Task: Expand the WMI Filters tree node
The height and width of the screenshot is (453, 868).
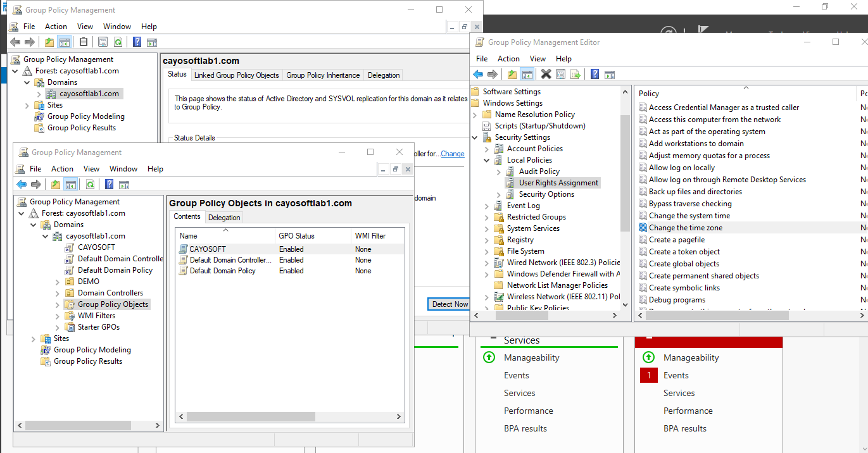Action: coord(58,316)
